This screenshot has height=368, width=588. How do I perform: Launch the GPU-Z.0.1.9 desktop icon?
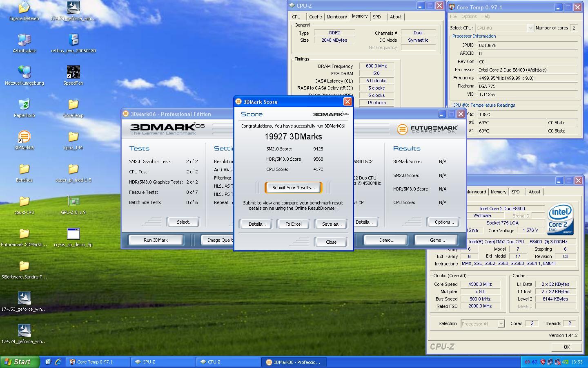73,204
